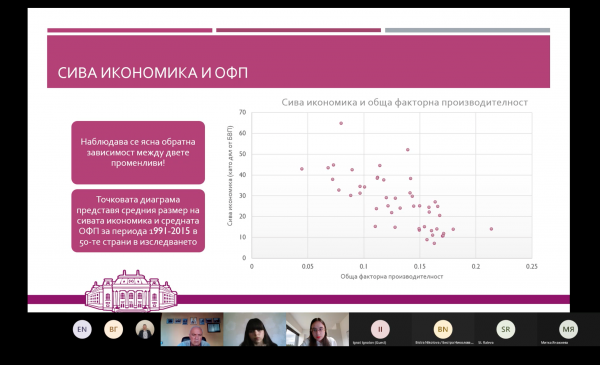Click the slide title СИВА ИКОНОМИКА И ОФП
Viewport: 600px width, 365px height.
(153, 73)
